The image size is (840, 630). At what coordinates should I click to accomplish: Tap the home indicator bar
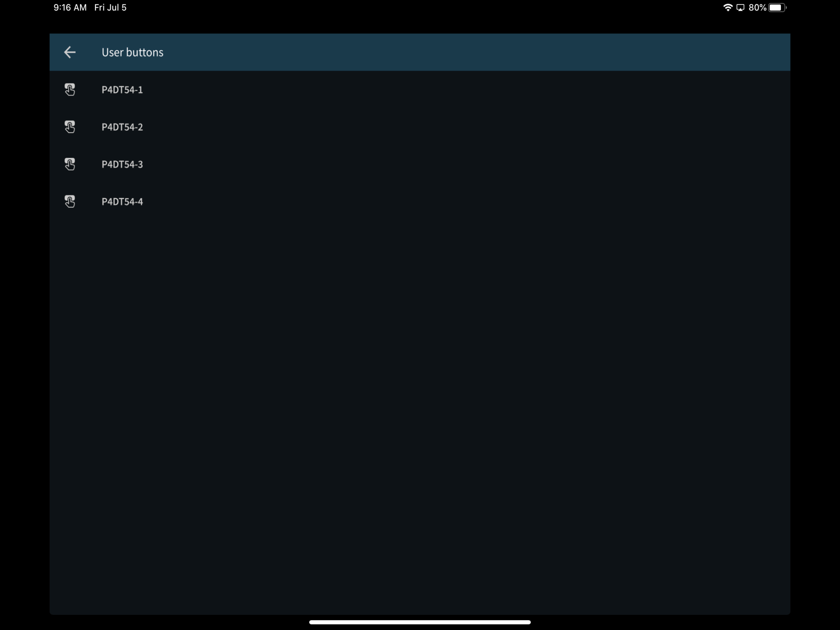point(420,622)
